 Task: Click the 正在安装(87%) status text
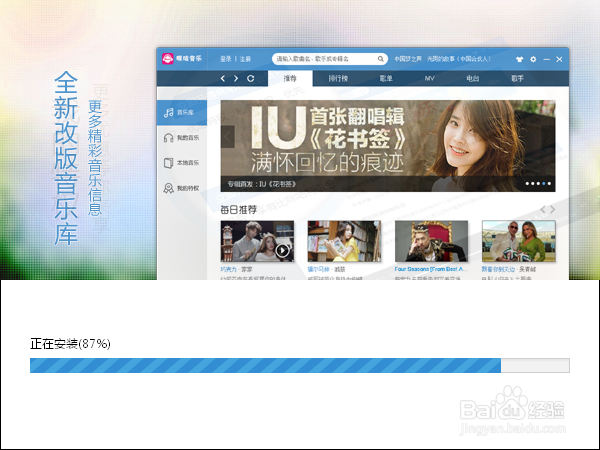[x=70, y=344]
